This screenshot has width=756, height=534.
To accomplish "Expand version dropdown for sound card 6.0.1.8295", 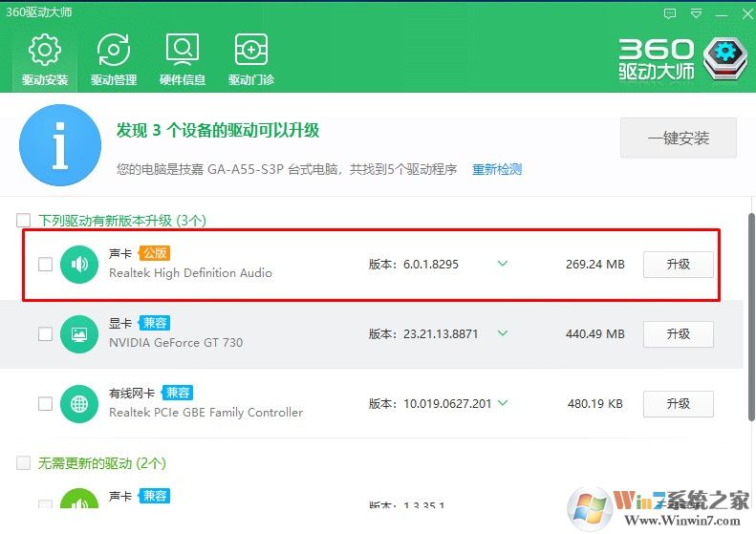I will pyautogui.click(x=503, y=264).
